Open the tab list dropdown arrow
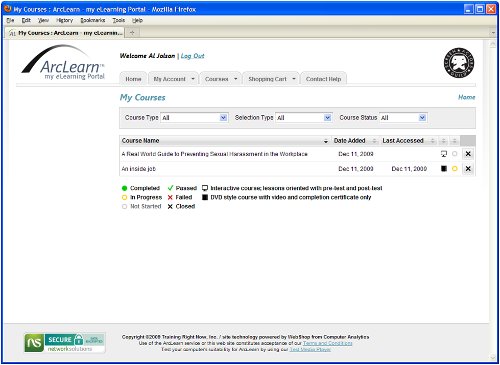Screen dimensions: 500x365 (493, 33)
